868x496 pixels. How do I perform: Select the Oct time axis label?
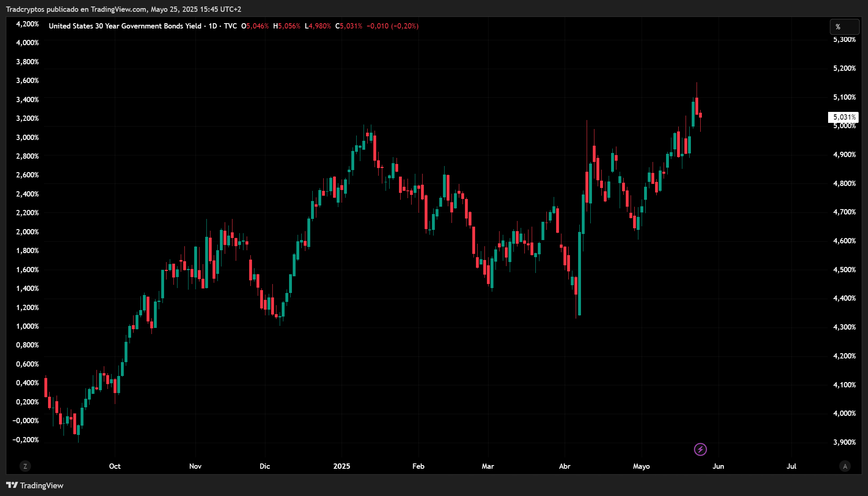click(115, 466)
